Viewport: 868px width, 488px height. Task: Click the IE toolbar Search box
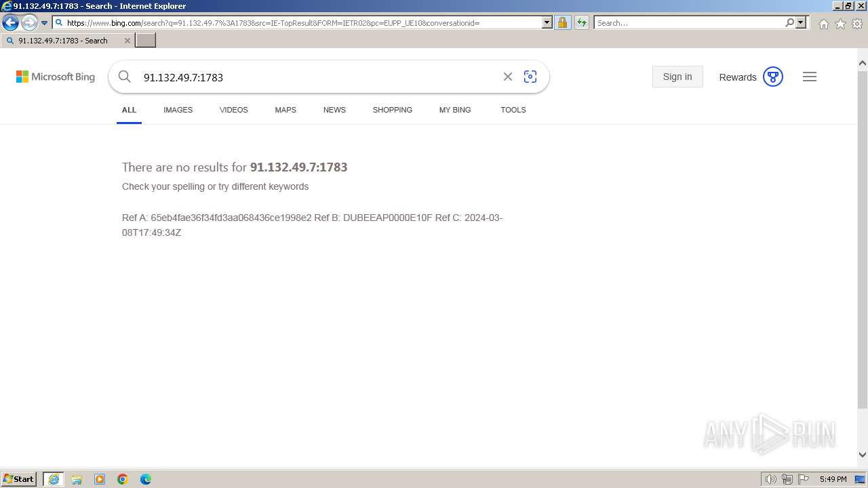tap(689, 22)
